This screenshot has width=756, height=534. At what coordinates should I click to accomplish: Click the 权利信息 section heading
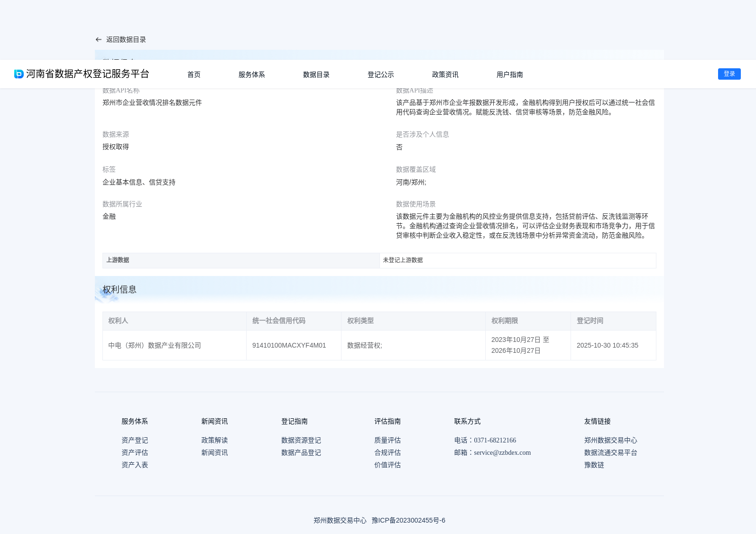click(120, 290)
